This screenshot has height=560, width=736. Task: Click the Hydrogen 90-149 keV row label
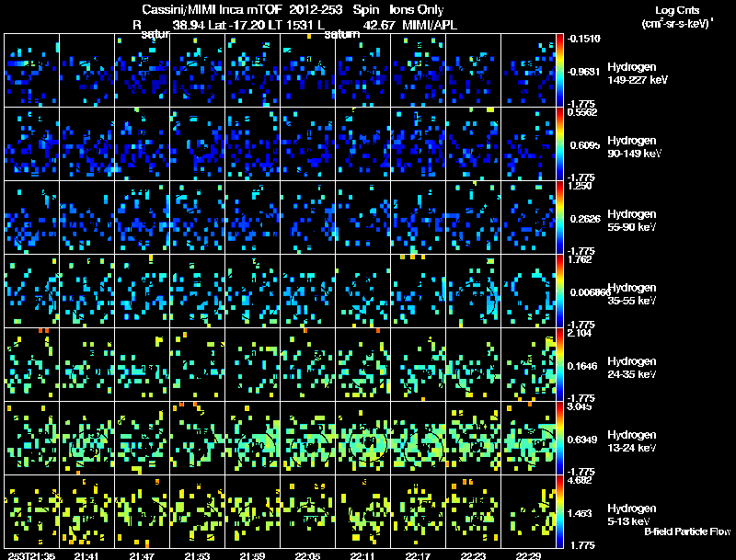tap(634, 147)
